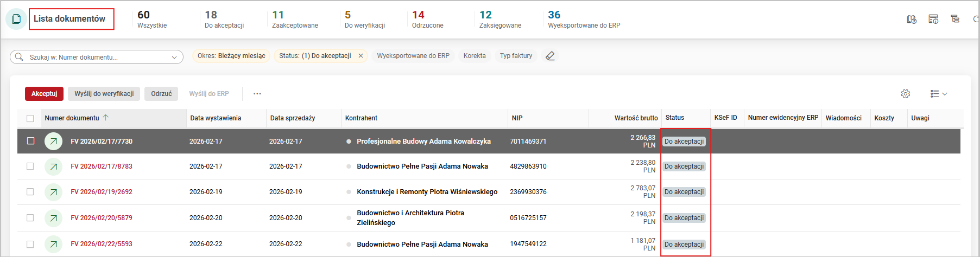Screen dimensions: 980x257
Task: Click the magnifier search icon
Action: tap(20, 57)
